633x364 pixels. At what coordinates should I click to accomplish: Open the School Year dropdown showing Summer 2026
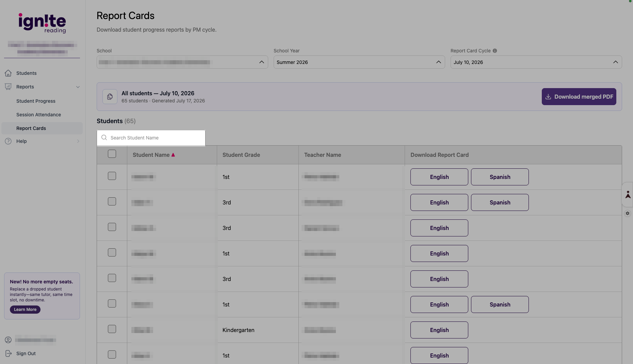coord(359,62)
